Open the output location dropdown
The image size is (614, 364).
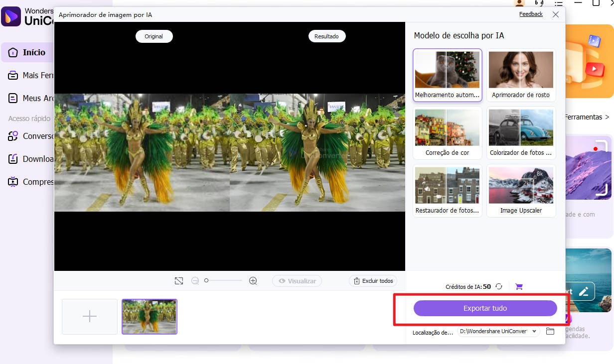point(498,331)
